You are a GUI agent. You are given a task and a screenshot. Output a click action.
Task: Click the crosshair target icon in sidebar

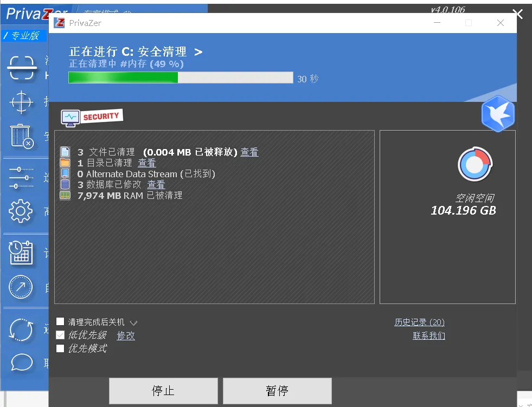[x=21, y=102]
